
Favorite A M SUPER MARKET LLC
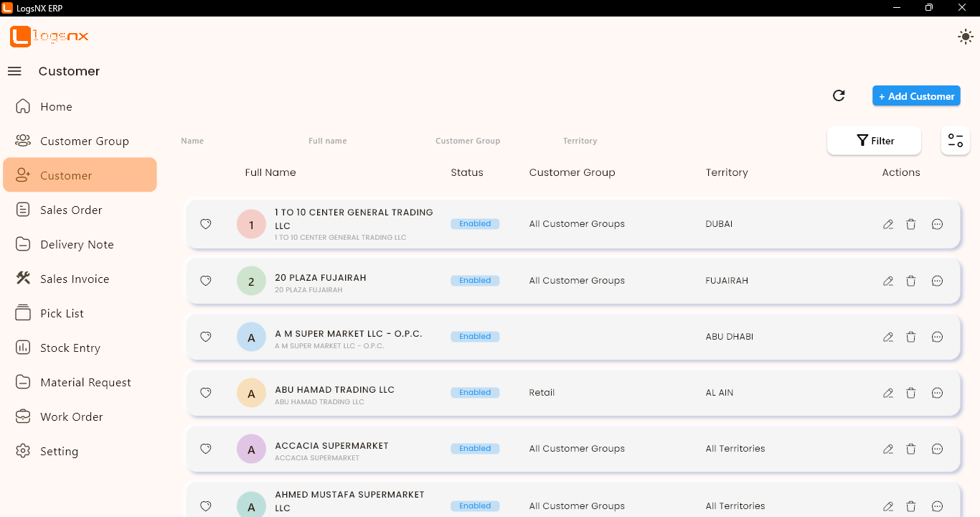point(206,337)
